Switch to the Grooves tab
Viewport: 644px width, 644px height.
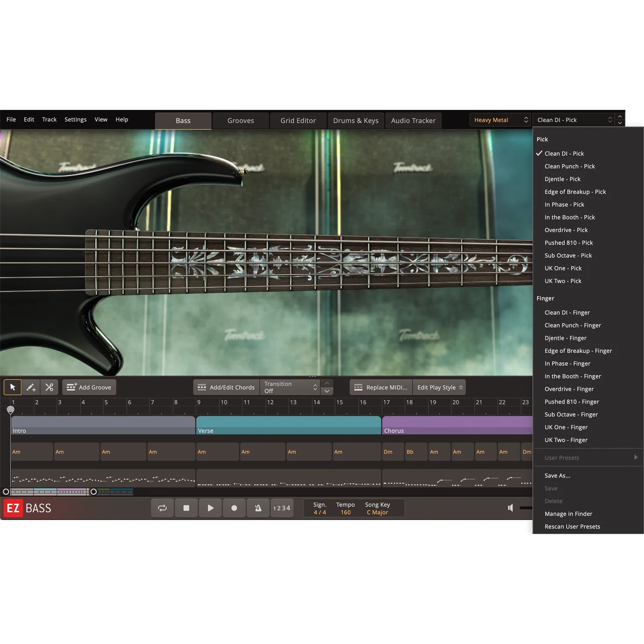point(240,121)
